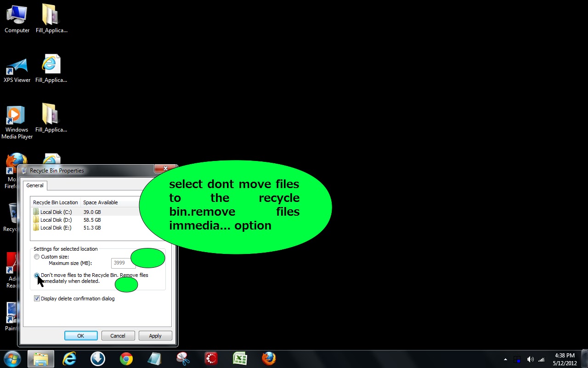Select the Custom size radio button
588x368 pixels.
point(37,257)
